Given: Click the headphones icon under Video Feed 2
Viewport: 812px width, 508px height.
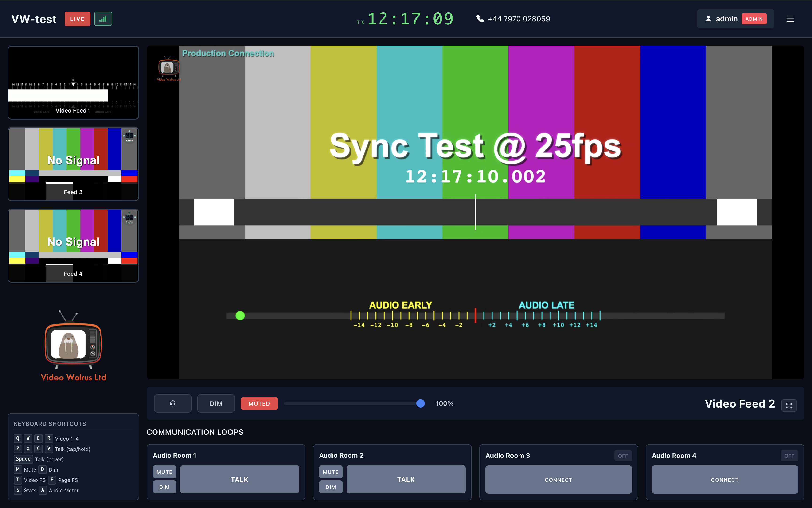Looking at the screenshot, I should click(173, 403).
